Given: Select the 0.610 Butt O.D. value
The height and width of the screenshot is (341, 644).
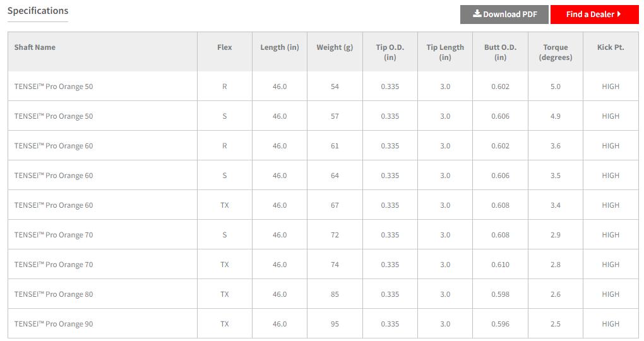Looking at the screenshot, I should click(x=500, y=265).
